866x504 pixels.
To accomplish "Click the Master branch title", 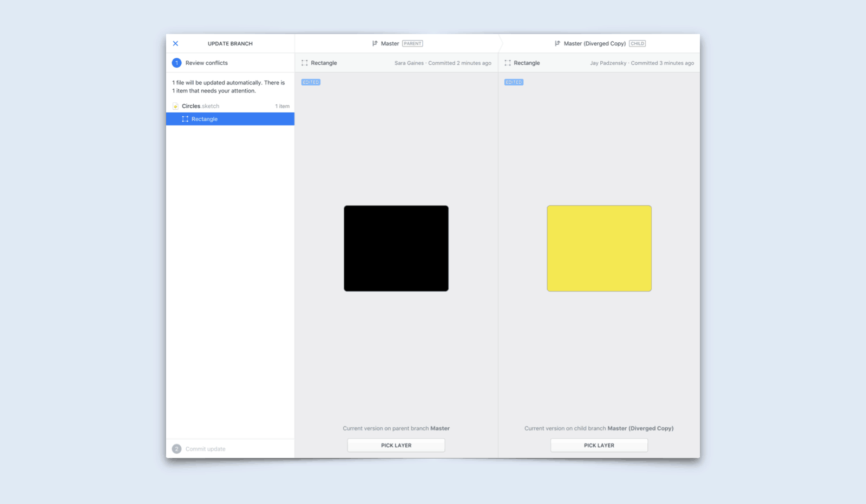I will point(390,44).
